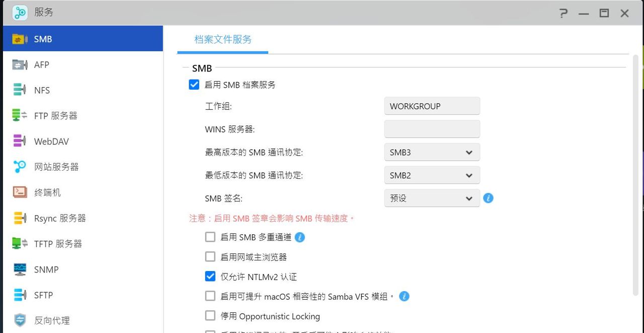Open 最高版本的 SMB 通讯协定 dropdown
The width and height of the screenshot is (644, 333).
tap(432, 152)
